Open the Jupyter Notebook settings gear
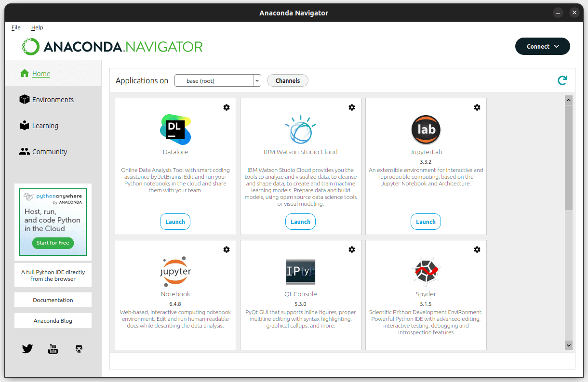This screenshot has height=382, width=588. pyautogui.click(x=227, y=250)
